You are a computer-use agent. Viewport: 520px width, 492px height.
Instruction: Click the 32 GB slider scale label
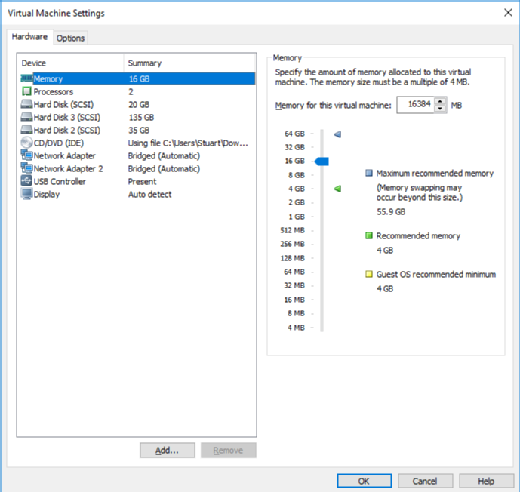(x=294, y=147)
